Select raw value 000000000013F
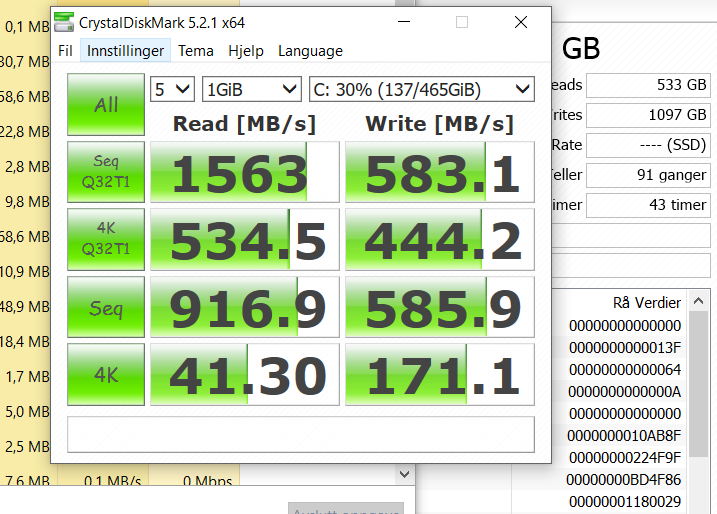This screenshot has height=514, width=717. [x=625, y=348]
